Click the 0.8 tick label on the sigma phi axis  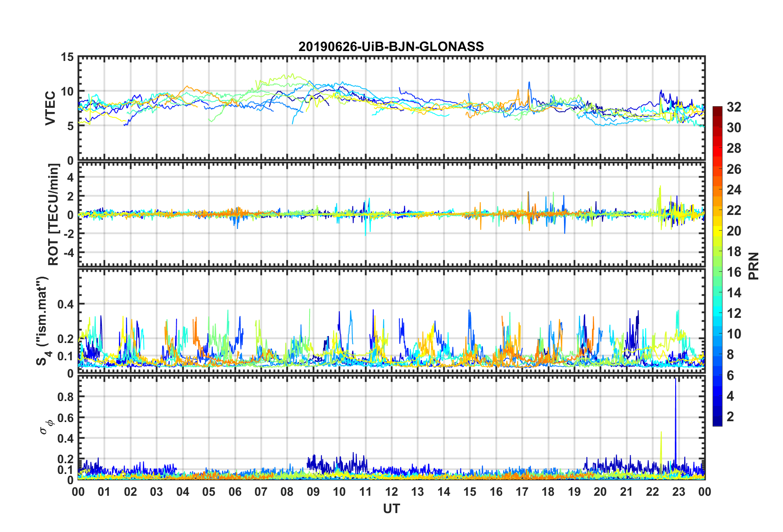tap(65, 397)
